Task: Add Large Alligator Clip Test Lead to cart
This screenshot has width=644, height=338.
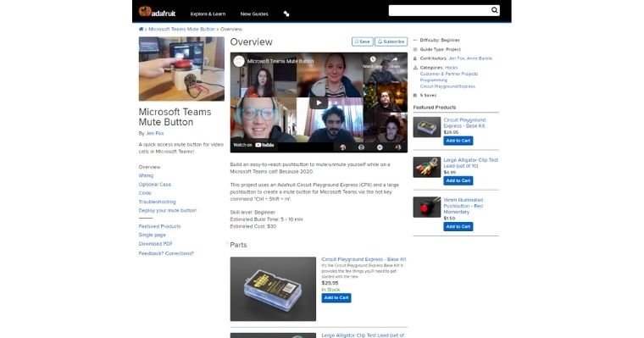Action: pyautogui.click(x=458, y=180)
